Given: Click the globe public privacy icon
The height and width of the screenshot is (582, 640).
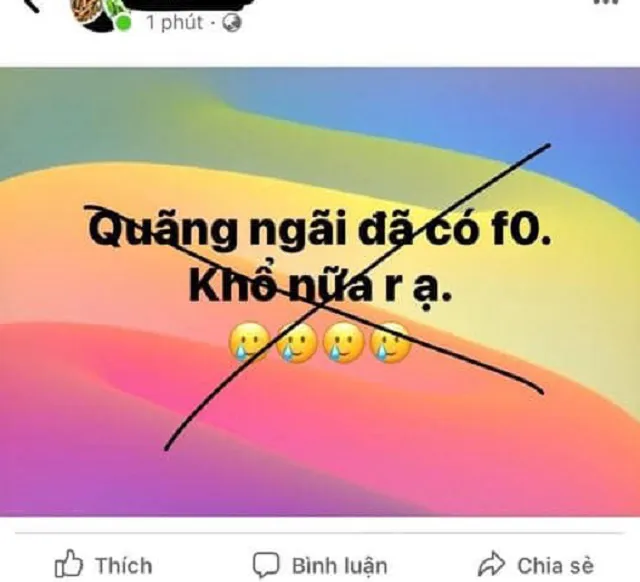Looking at the screenshot, I should [x=231, y=23].
